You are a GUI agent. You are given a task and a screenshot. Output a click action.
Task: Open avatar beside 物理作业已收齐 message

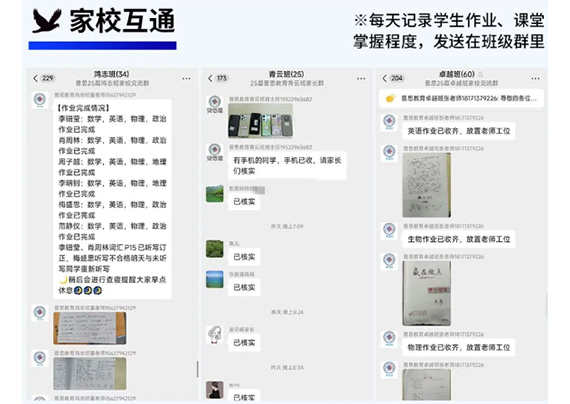(389, 339)
